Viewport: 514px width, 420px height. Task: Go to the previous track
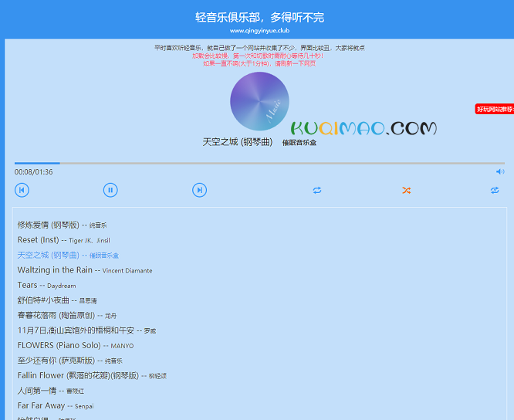[22, 190]
